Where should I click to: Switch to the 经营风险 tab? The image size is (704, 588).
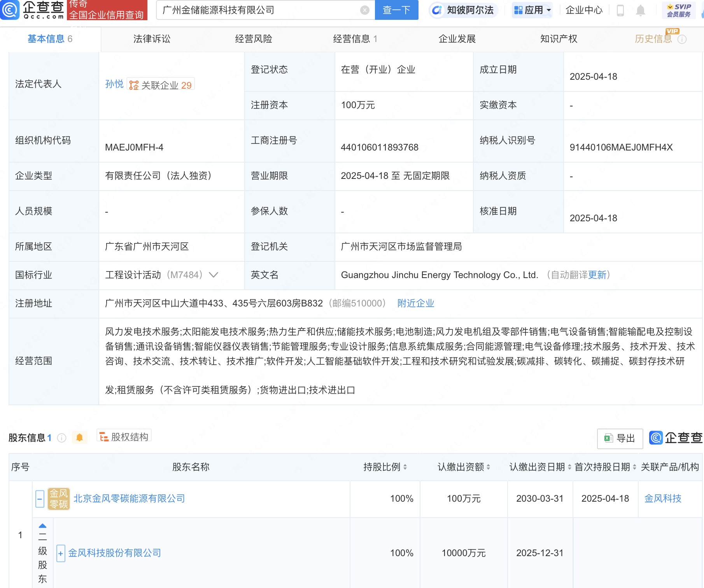(254, 39)
